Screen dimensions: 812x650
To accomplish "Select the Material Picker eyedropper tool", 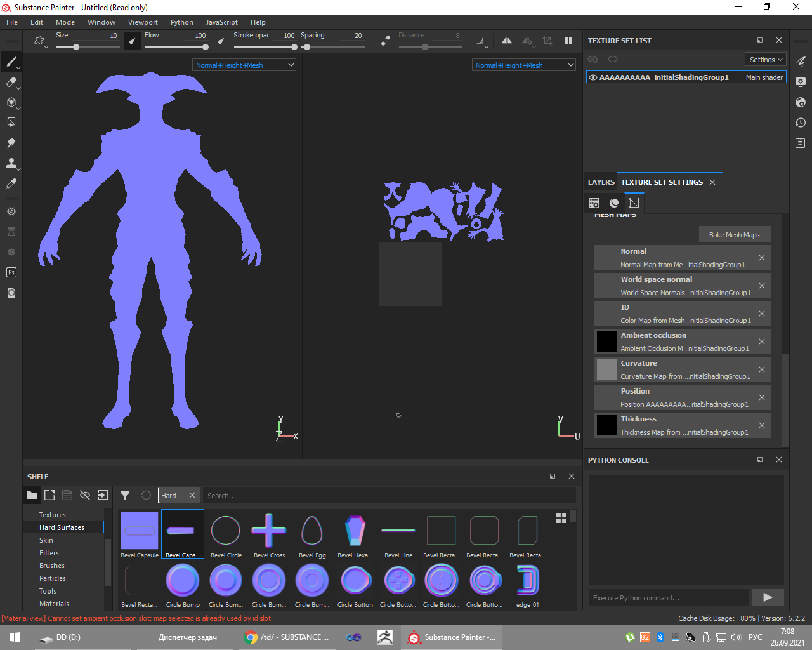I will click(x=11, y=183).
